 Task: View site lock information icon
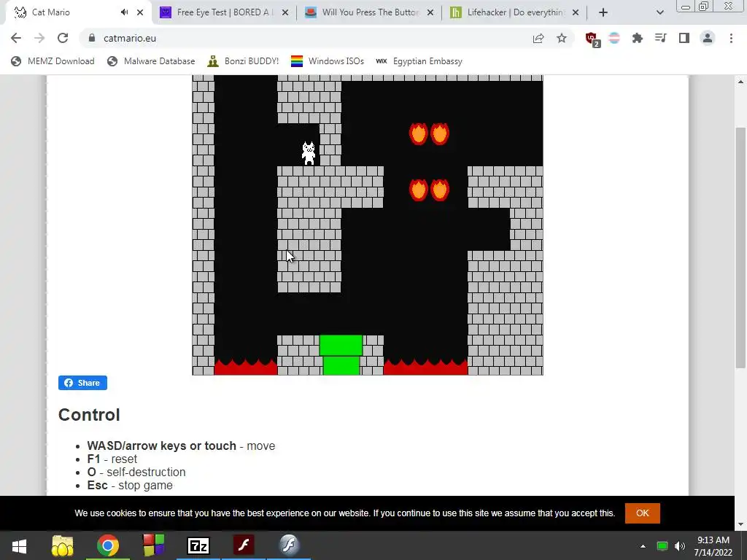coord(93,38)
